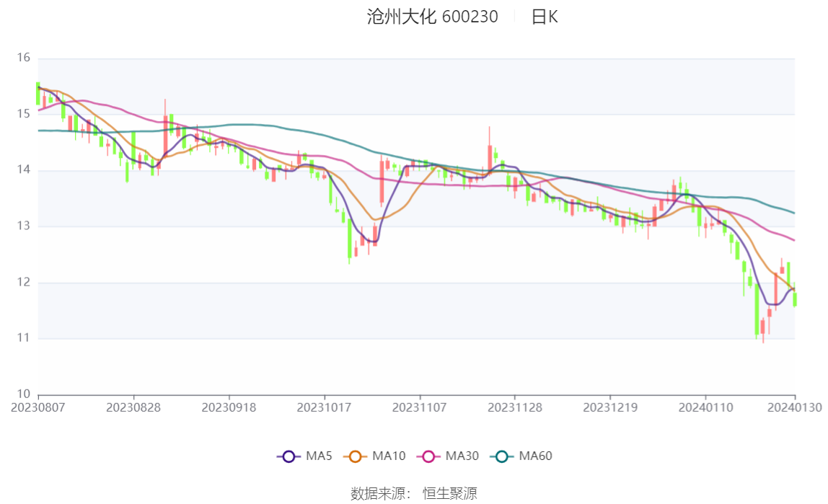Screen dimensions: 828x504
Task: Click the 11 price axis label
Action: tap(23, 337)
